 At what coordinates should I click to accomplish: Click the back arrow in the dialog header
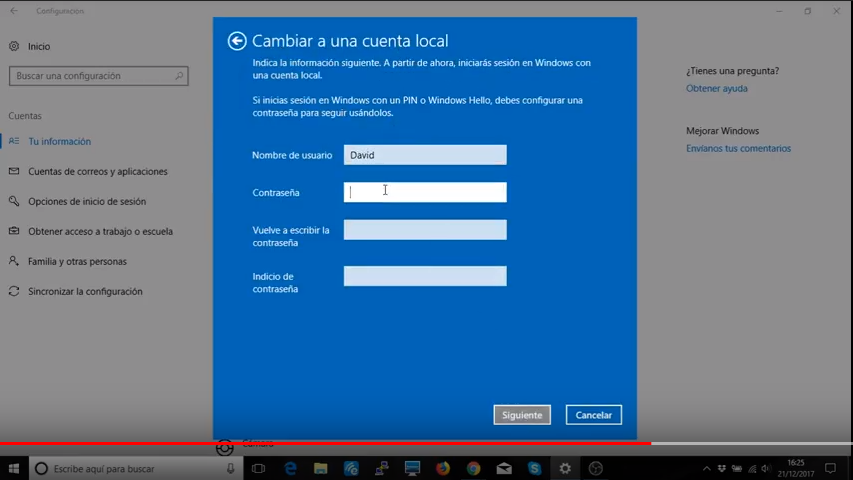click(x=237, y=41)
